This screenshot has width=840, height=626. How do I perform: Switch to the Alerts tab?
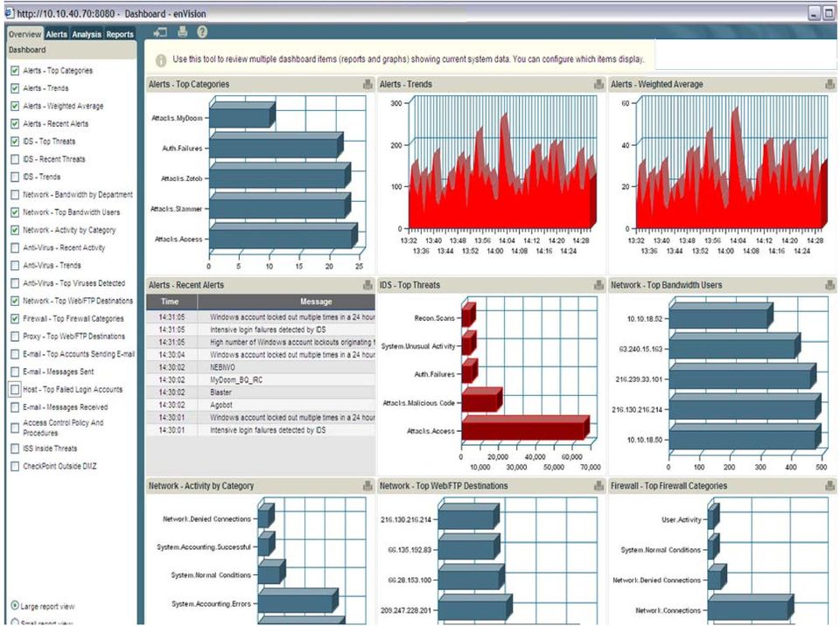point(56,34)
